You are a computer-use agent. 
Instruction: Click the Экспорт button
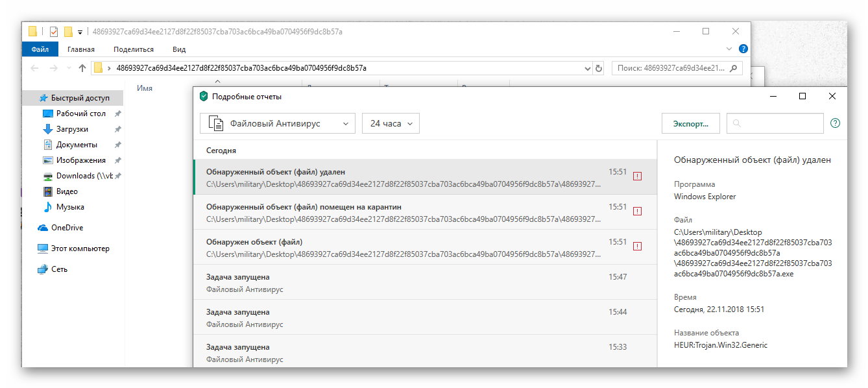pyautogui.click(x=690, y=123)
